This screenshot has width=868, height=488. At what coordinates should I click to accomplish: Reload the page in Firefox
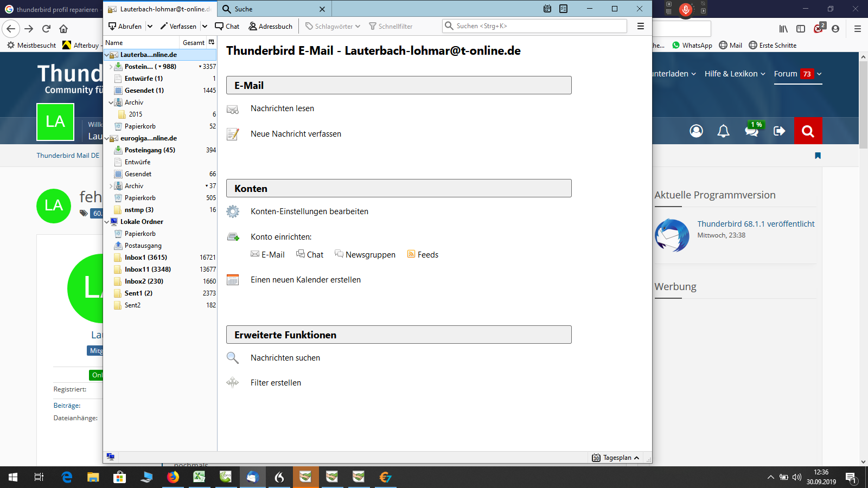click(x=46, y=29)
